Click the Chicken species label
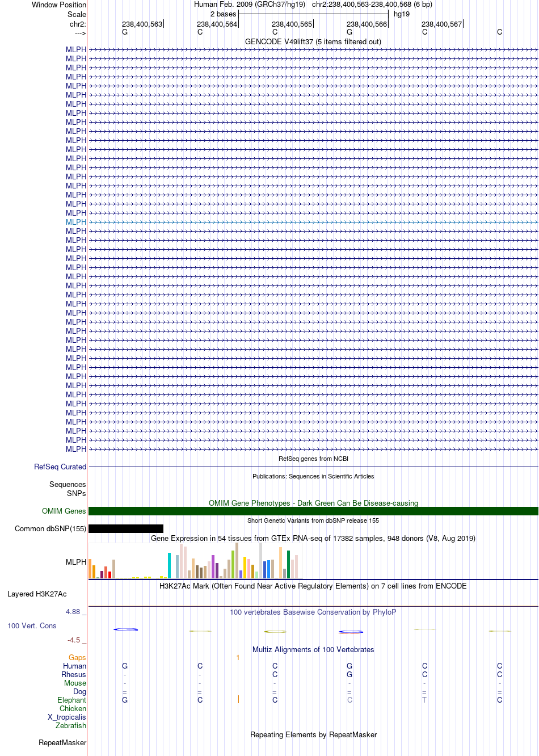 point(73,708)
